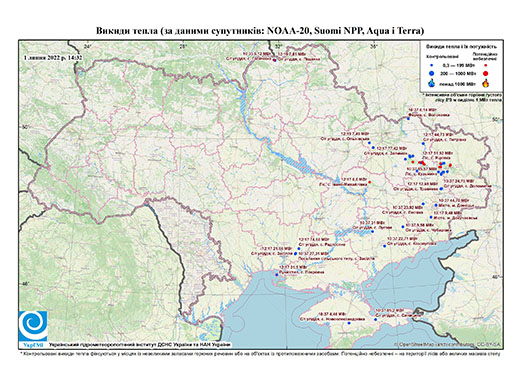Select the red marker labeled 6,8 МВт
This screenshot has height=368, width=520.
click(x=370, y=182)
